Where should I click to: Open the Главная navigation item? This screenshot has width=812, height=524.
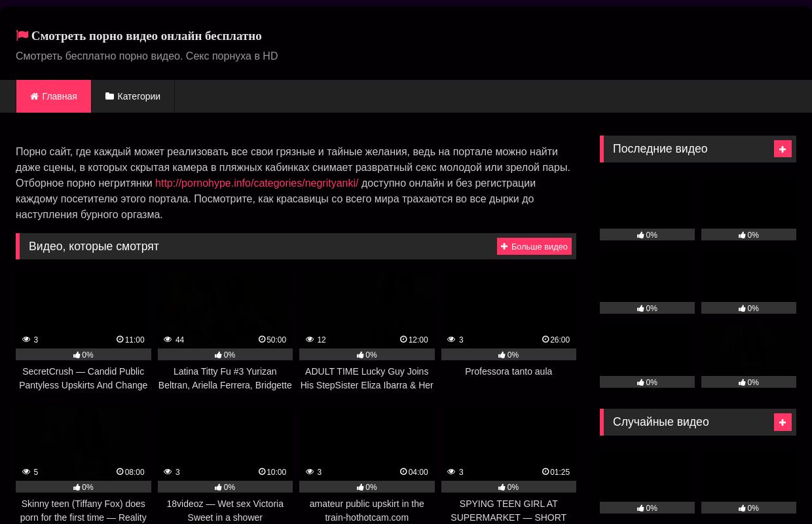point(54,96)
